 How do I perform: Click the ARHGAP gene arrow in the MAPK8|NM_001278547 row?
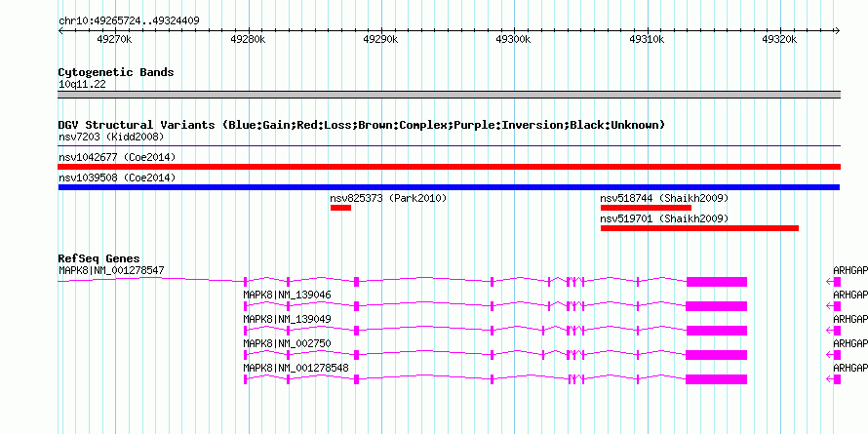pyautogui.click(x=833, y=282)
